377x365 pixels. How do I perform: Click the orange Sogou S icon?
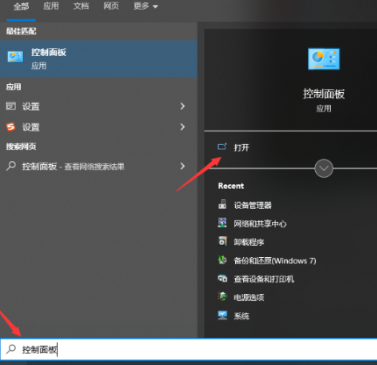11,127
